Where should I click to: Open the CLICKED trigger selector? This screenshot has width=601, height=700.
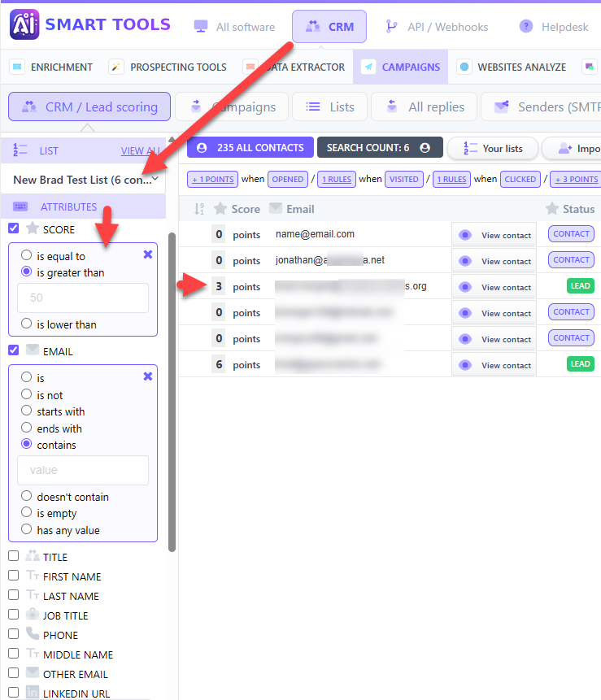pyautogui.click(x=520, y=180)
